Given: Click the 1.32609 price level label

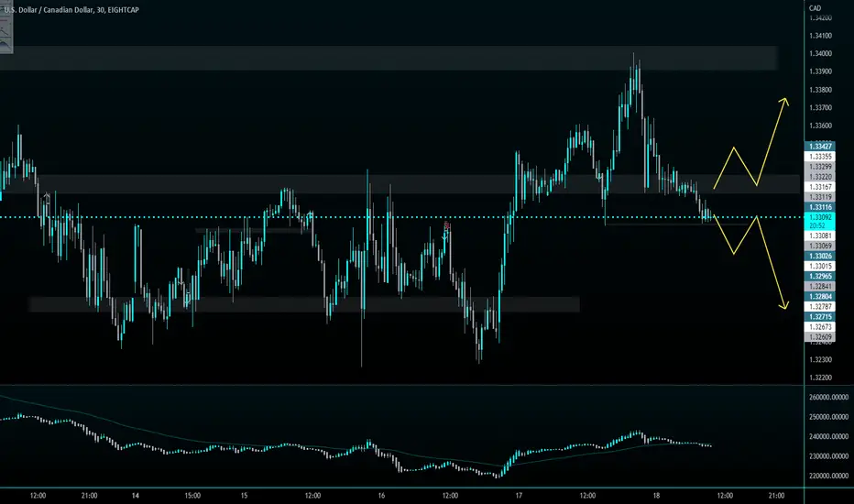Looking at the screenshot, I should coord(820,336).
